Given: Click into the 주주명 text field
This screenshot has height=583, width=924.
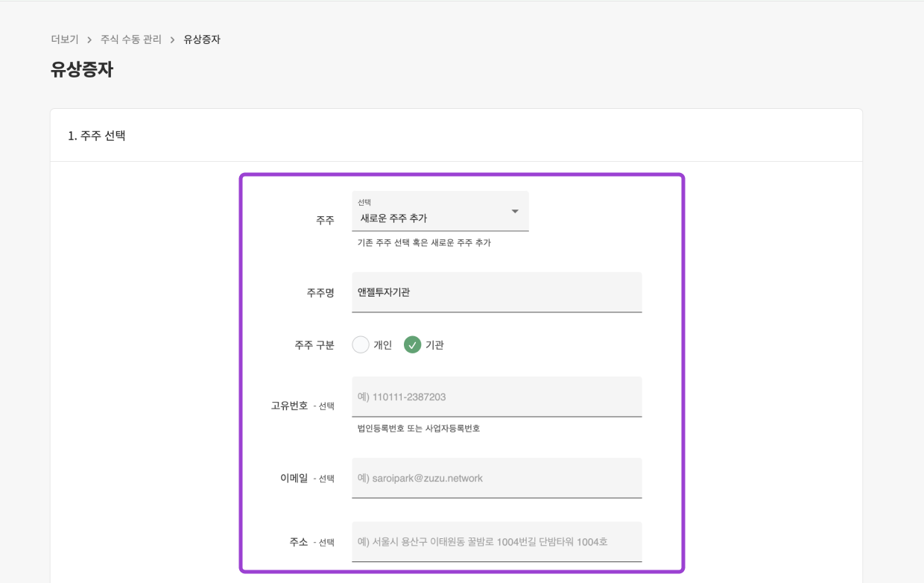Looking at the screenshot, I should click(x=496, y=292).
